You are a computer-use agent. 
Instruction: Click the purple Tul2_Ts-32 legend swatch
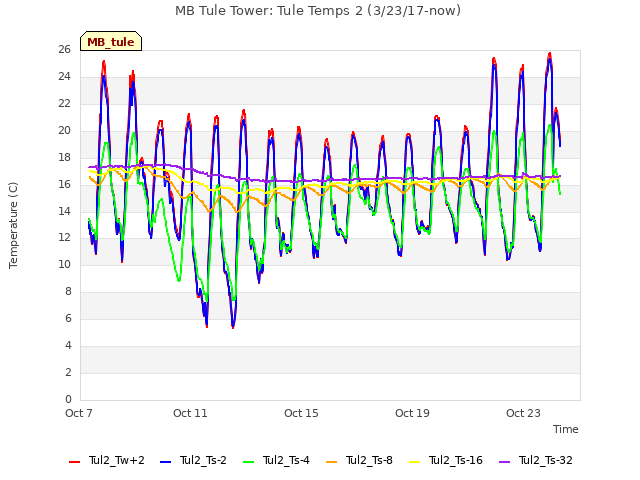pyautogui.click(x=504, y=462)
